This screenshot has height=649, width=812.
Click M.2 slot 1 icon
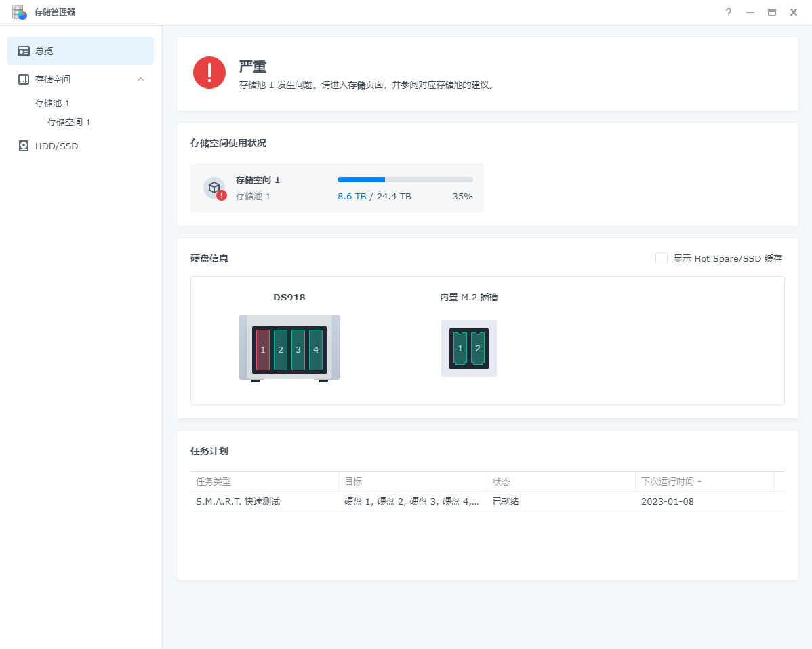(x=460, y=349)
